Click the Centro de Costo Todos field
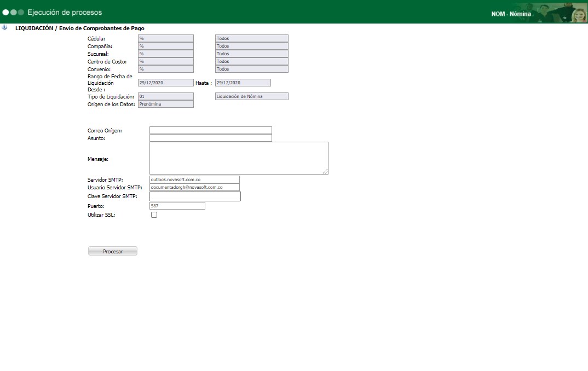The image size is (588, 371). [x=252, y=61]
